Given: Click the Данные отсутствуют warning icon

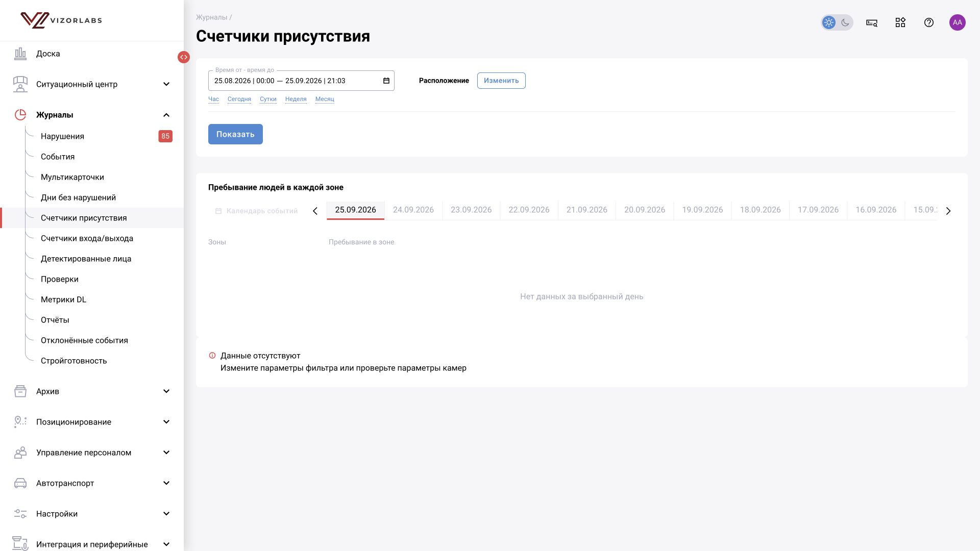Looking at the screenshot, I should click(212, 356).
